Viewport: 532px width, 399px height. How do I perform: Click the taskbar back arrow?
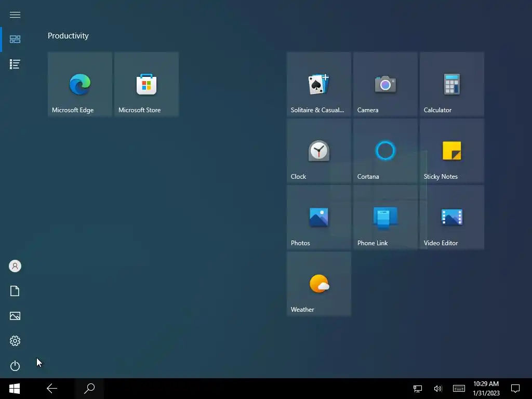(x=52, y=389)
